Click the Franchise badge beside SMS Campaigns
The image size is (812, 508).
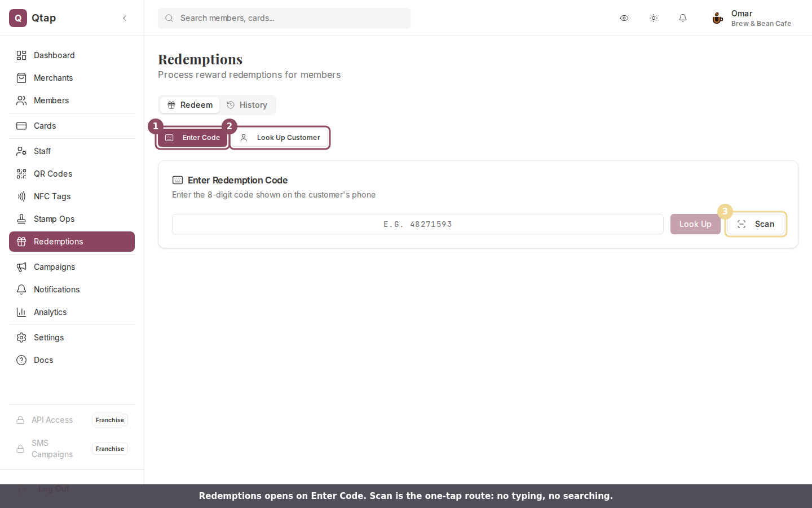pos(110,449)
